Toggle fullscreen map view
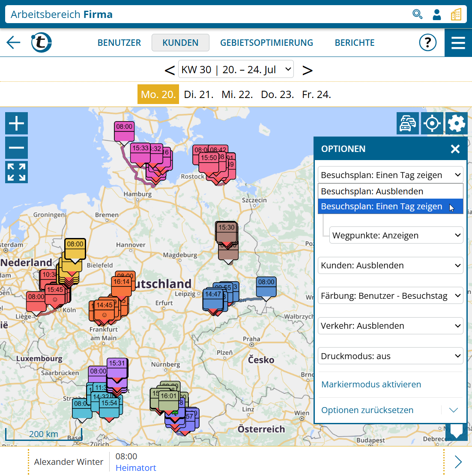Screen dimensions: 472x476 coord(16,172)
